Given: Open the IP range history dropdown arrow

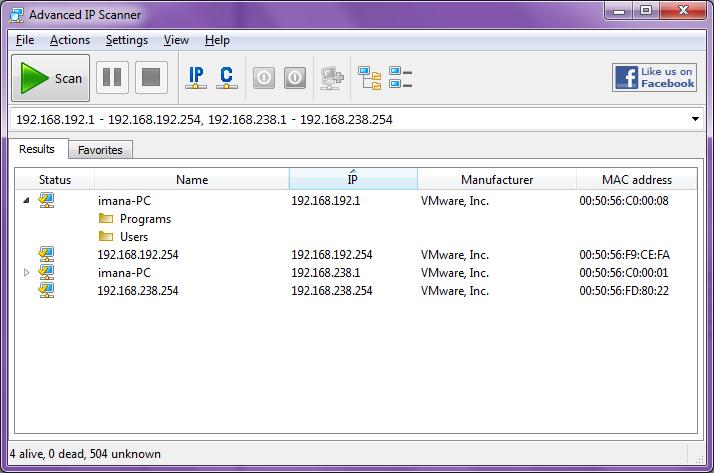Looking at the screenshot, I should coord(695,119).
